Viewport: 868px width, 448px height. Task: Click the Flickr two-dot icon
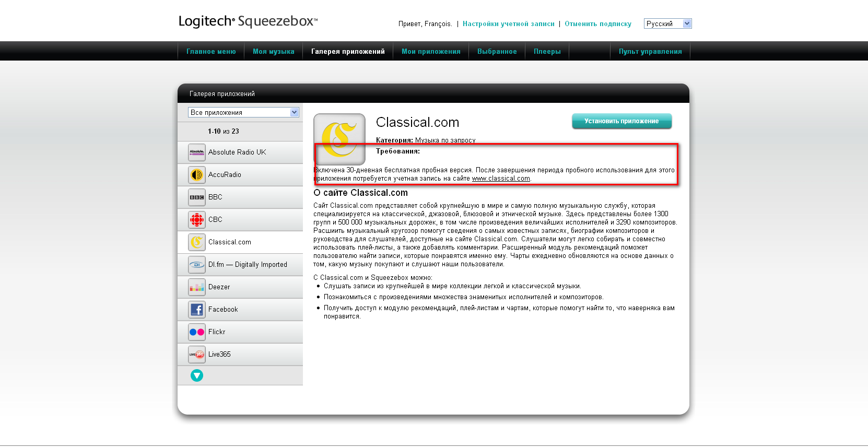pyautogui.click(x=197, y=332)
